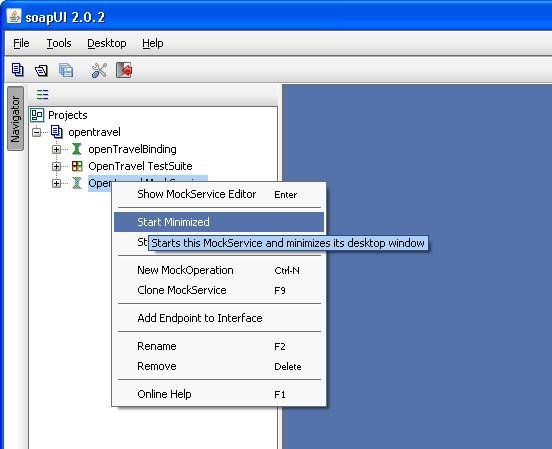Choose Remove from context menu
This screenshot has width=552, height=449.
tap(219, 366)
